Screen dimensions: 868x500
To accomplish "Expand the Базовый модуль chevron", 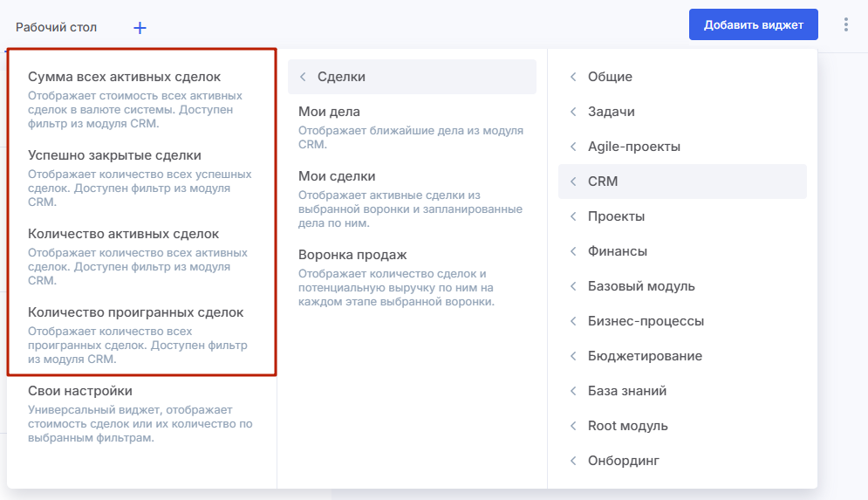I will [573, 285].
